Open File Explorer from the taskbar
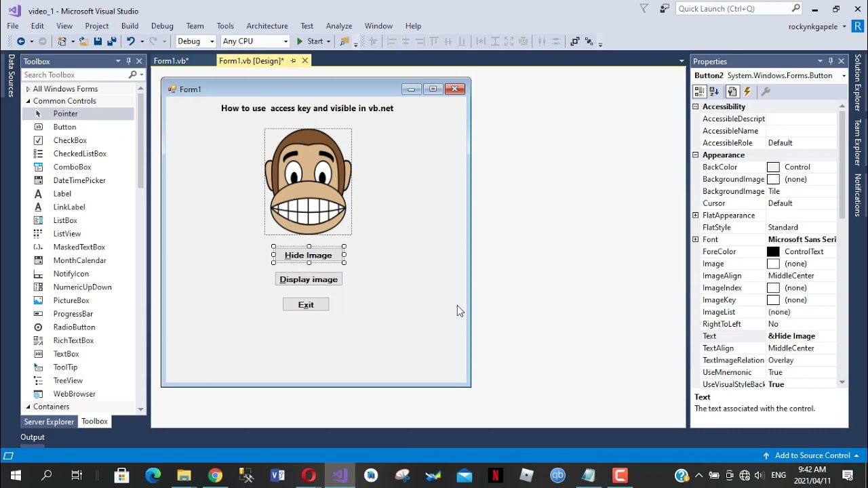The image size is (868, 488). pos(184,475)
